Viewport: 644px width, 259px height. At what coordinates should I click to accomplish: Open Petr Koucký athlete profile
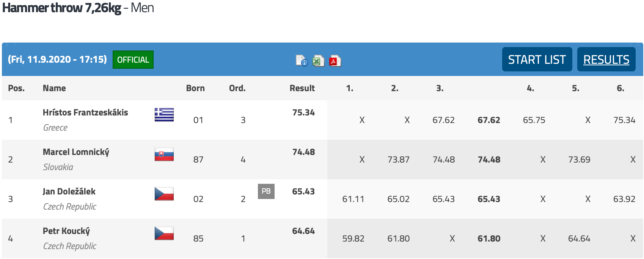(66, 231)
